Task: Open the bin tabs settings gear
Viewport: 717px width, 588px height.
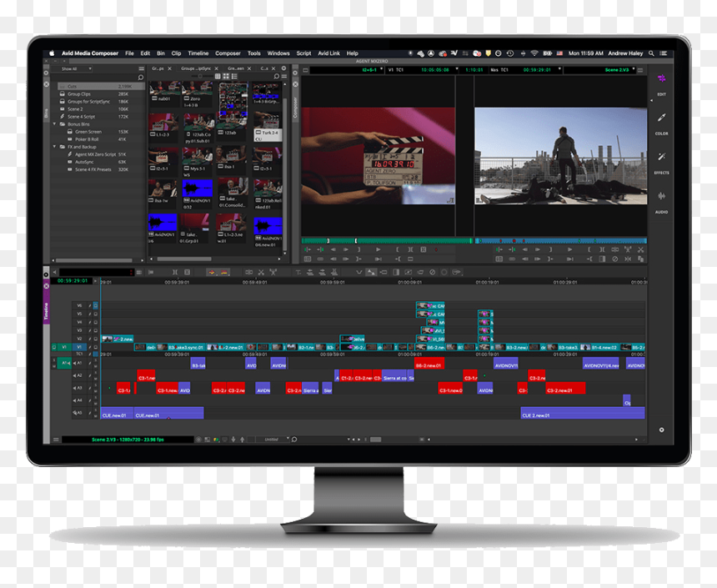Action: coord(283,68)
